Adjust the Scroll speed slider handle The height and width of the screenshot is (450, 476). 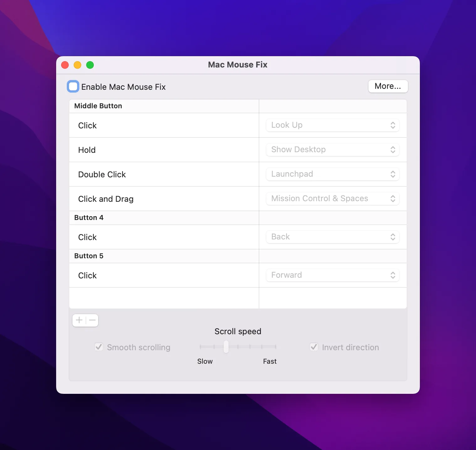pos(226,347)
